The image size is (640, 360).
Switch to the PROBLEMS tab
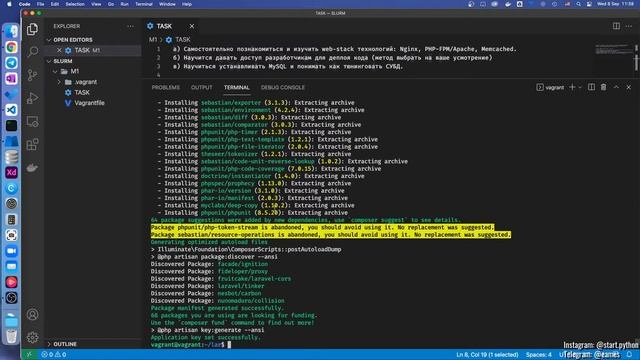[x=165, y=87]
